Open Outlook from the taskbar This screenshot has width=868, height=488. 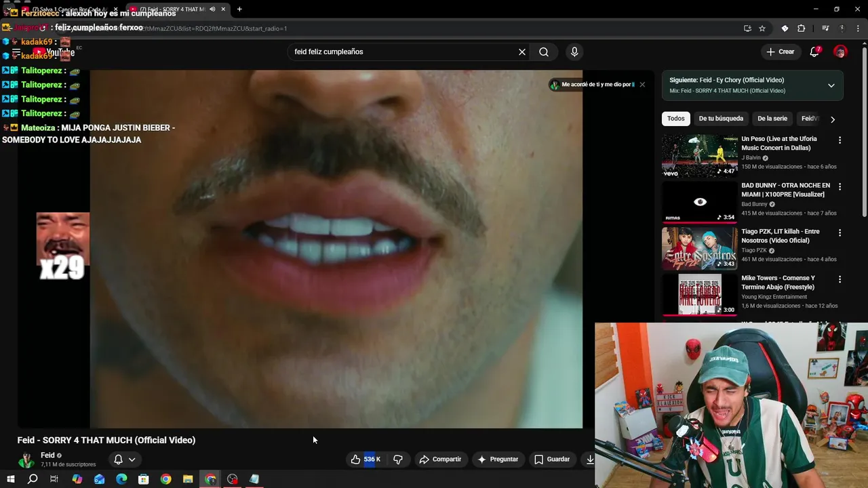[x=99, y=479]
